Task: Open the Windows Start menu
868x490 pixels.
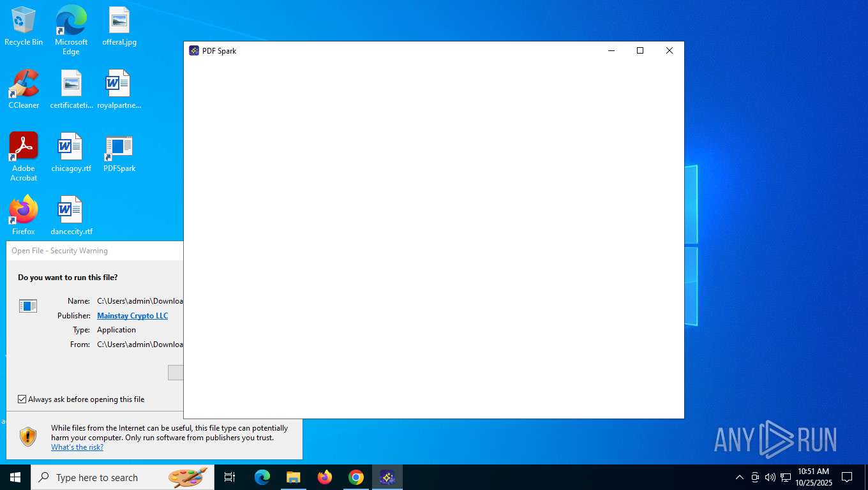Action: click(15, 477)
